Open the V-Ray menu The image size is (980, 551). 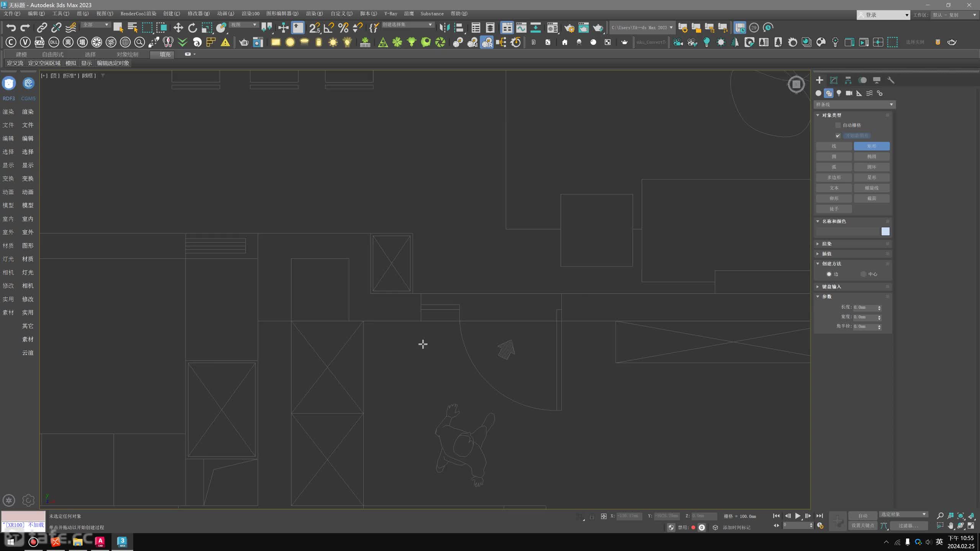point(390,13)
